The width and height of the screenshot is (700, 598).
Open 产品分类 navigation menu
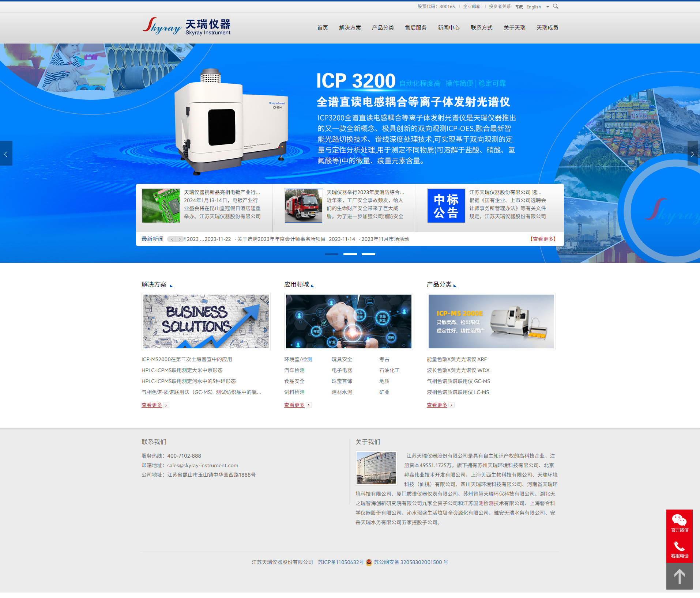383,28
